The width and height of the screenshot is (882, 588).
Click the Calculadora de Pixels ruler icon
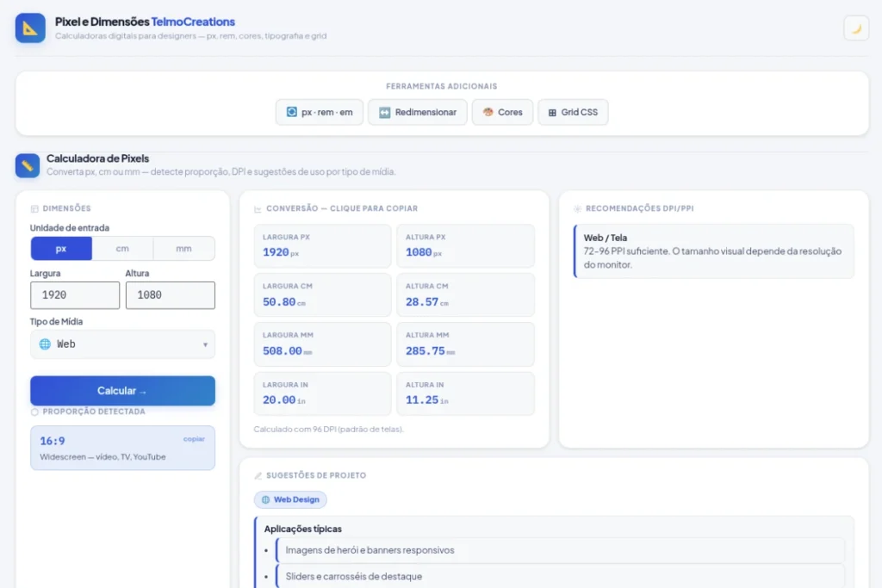point(28,165)
